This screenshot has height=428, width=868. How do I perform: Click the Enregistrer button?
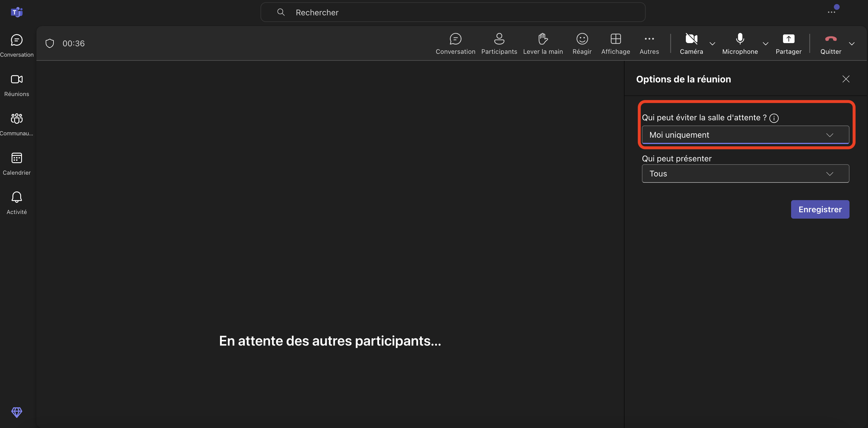[x=819, y=209]
